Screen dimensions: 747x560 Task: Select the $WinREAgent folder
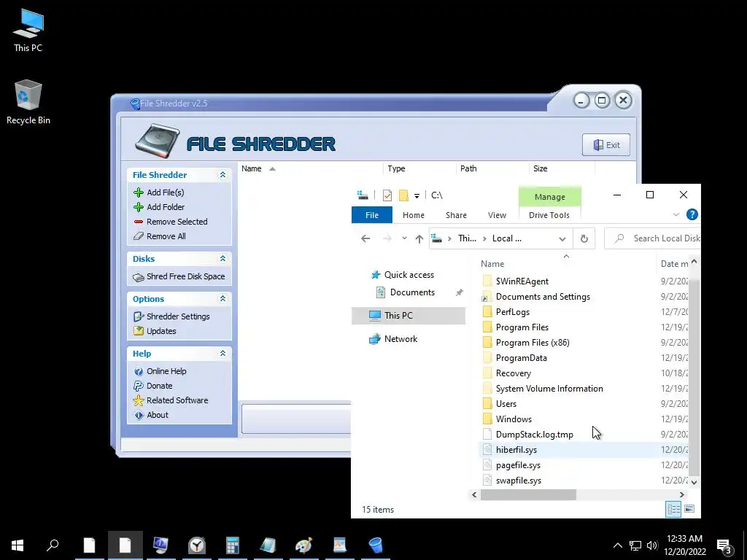click(522, 281)
